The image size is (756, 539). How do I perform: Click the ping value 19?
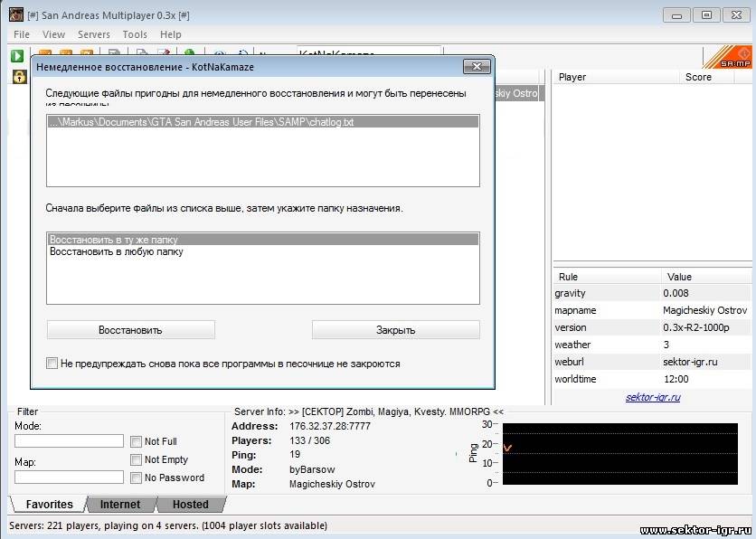coord(295,455)
